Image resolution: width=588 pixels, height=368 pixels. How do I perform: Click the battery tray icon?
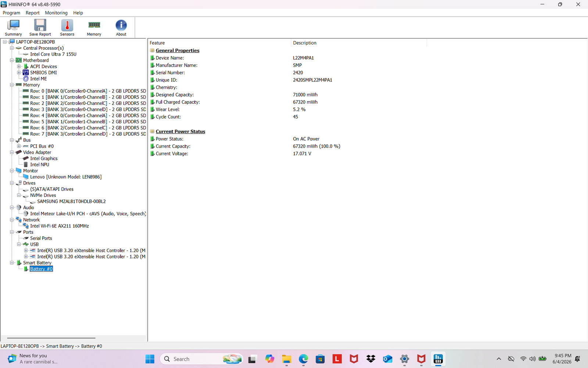point(542,359)
